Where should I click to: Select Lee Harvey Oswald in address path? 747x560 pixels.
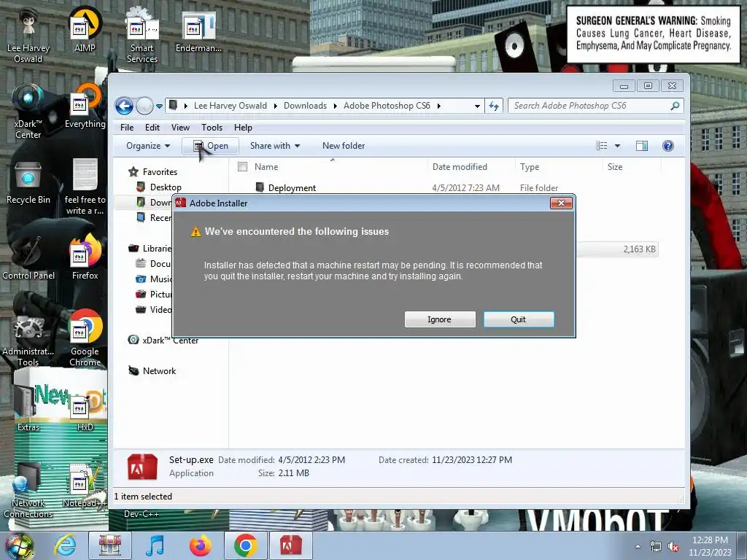[230, 106]
